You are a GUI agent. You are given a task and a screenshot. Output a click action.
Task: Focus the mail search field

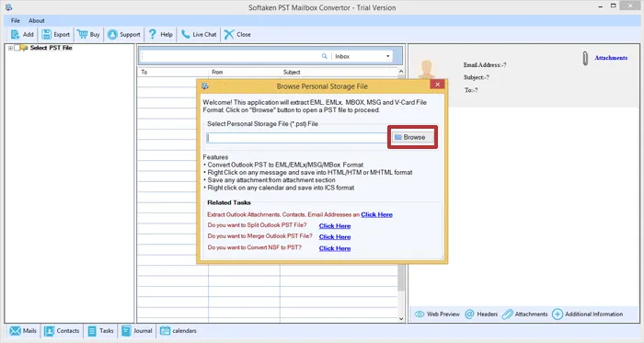[x=230, y=56]
